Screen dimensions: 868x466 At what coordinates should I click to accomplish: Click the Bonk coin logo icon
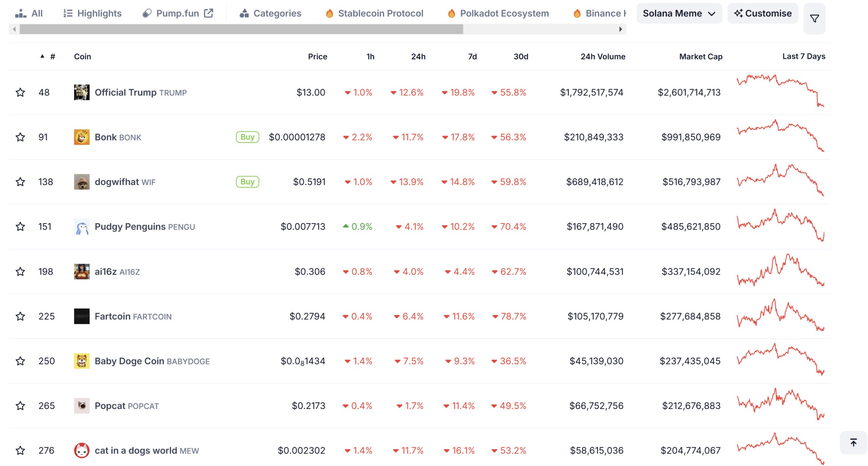tap(82, 137)
